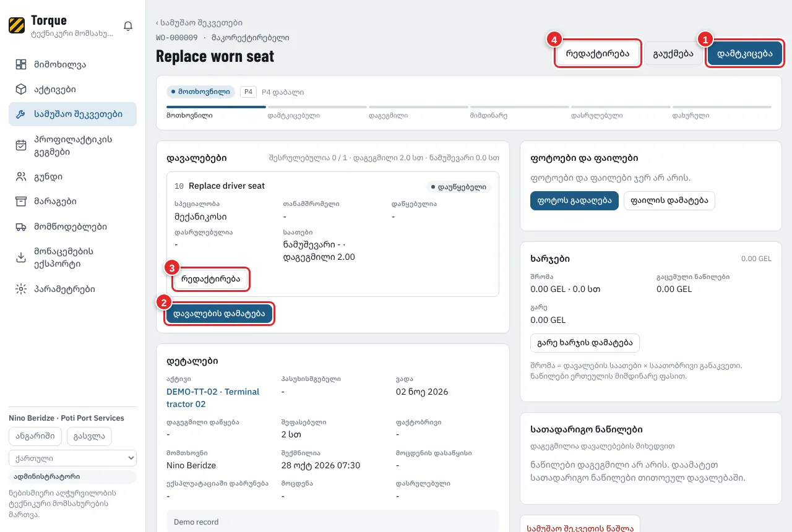This screenshot has height=532, width=792.
Task: Click the მიმოხილვა dashboard icon
Action: pos(21,64)
